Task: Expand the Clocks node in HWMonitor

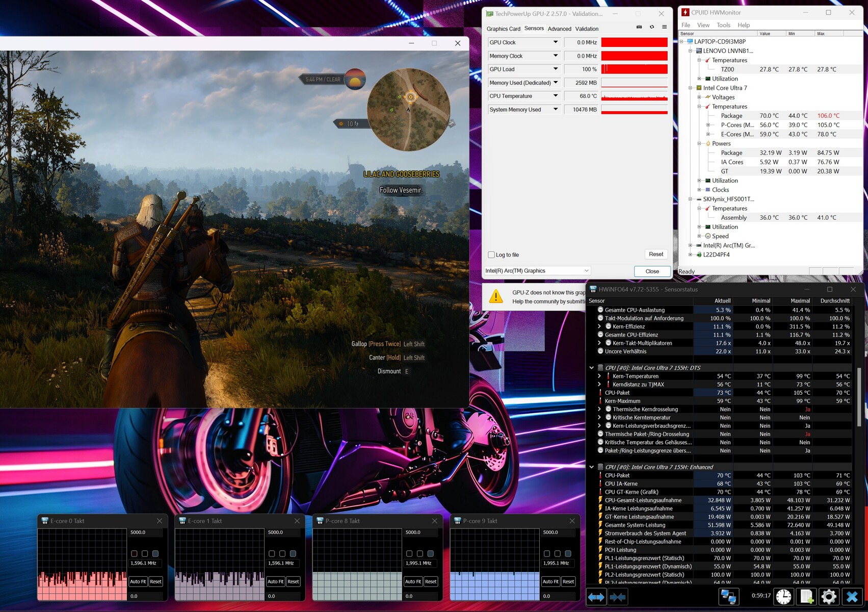Action: coord(699,190)
